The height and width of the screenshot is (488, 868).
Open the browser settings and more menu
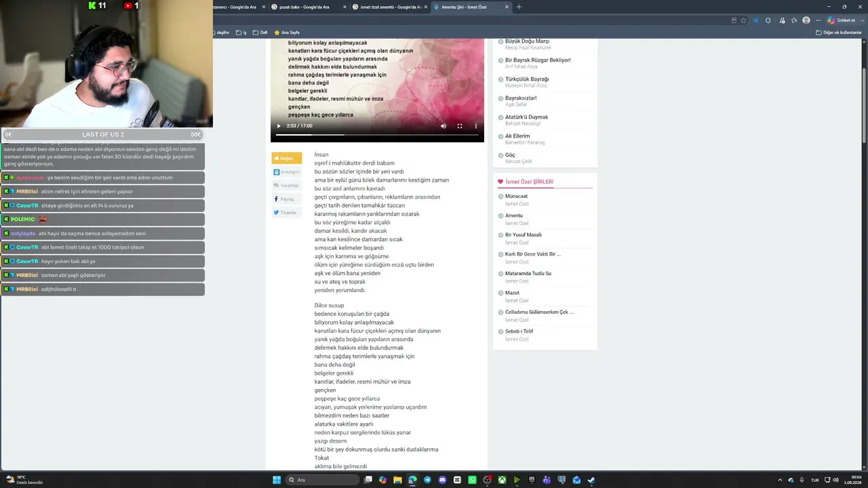click(x=818, y=20)
